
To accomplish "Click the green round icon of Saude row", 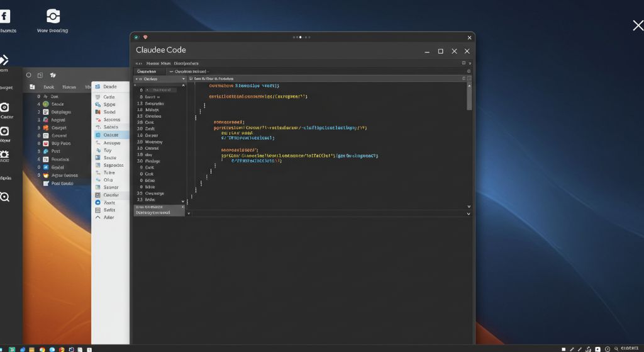I will 46,104.
